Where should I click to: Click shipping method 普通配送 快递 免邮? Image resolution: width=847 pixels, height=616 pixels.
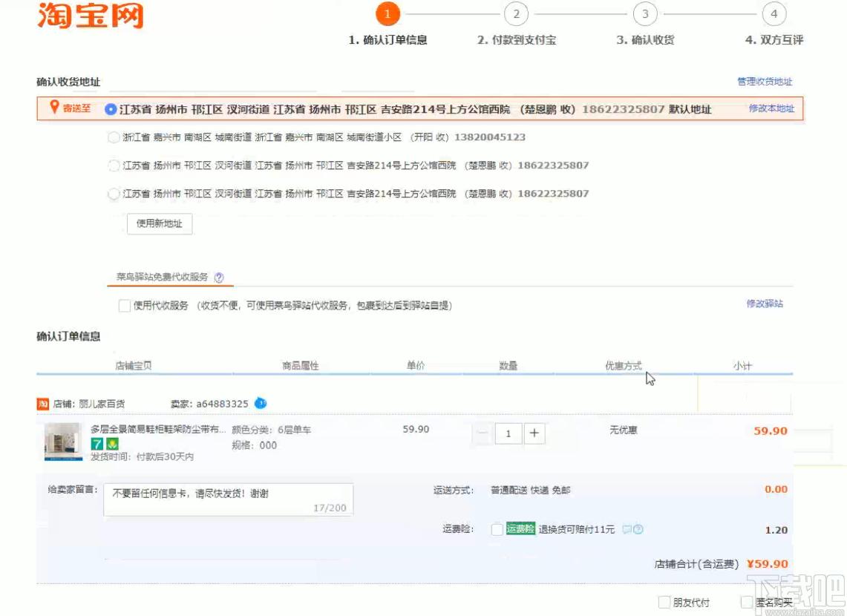(x=531, y=491)
